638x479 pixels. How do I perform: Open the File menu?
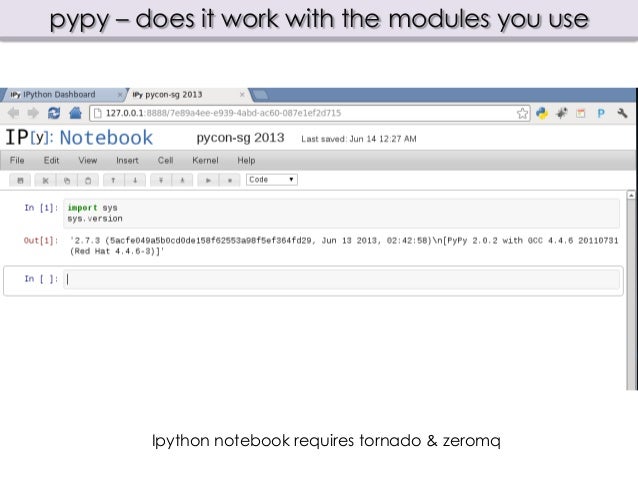pos(17,160)
